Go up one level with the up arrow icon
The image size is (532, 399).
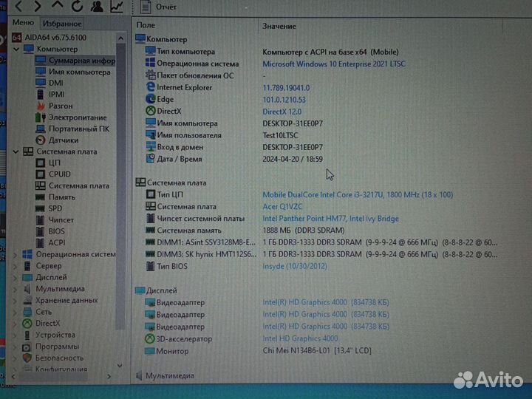pyautogui.click(x=58, y=4)
